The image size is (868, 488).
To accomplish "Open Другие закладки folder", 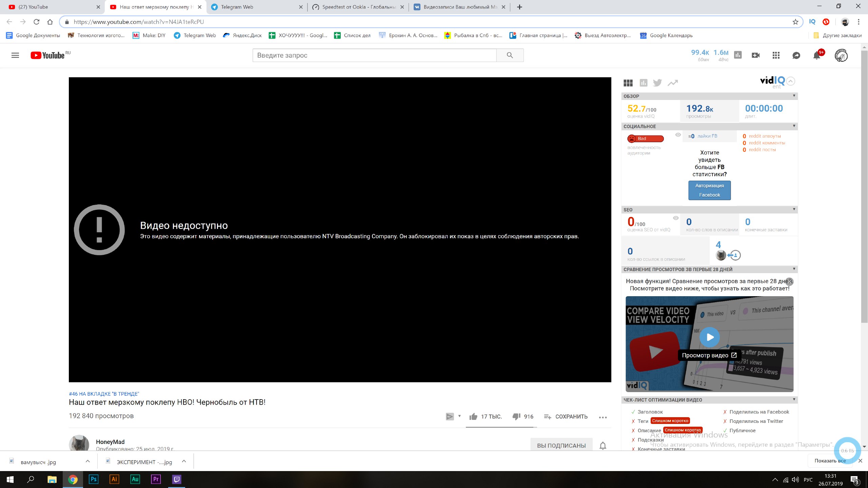I will point(837,35).
